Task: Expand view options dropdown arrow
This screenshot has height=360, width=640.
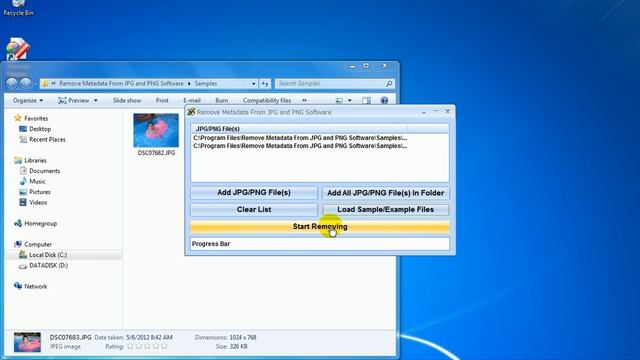Action: [349, 100]
